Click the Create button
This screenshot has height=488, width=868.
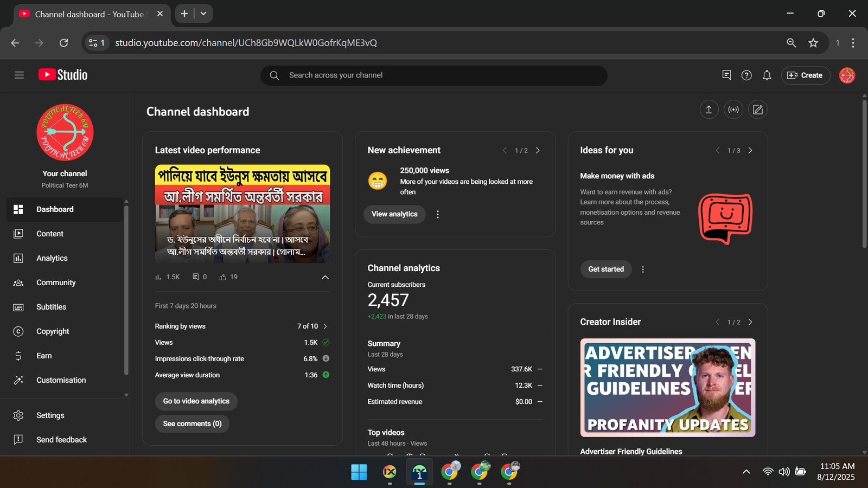click(x=805, y=75)
